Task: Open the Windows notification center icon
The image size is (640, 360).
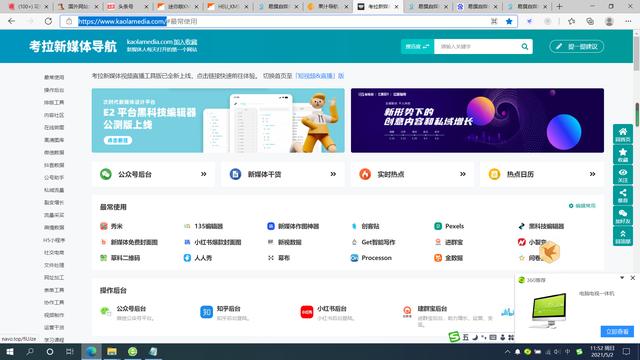Action: coord(627,351)
